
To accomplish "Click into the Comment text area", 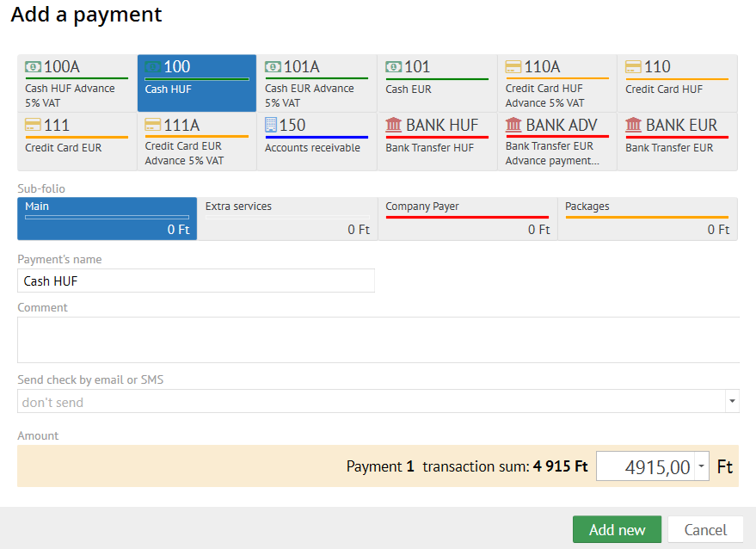I will point(378,340).
